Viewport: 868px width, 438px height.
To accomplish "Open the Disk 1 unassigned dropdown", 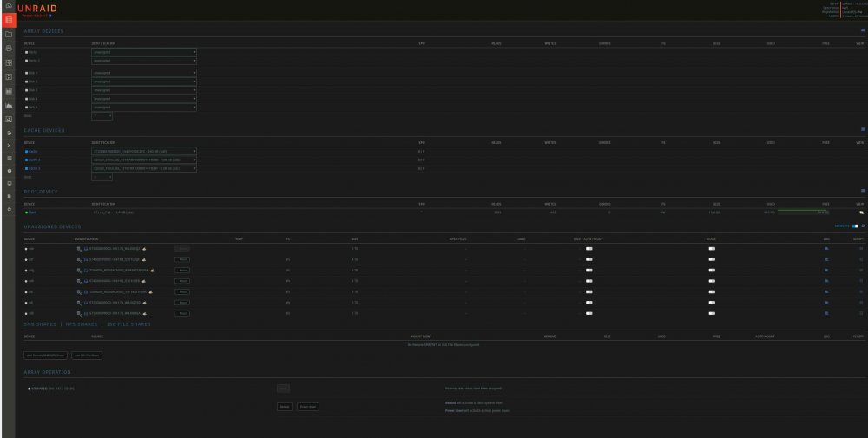I will click(144, 73).
